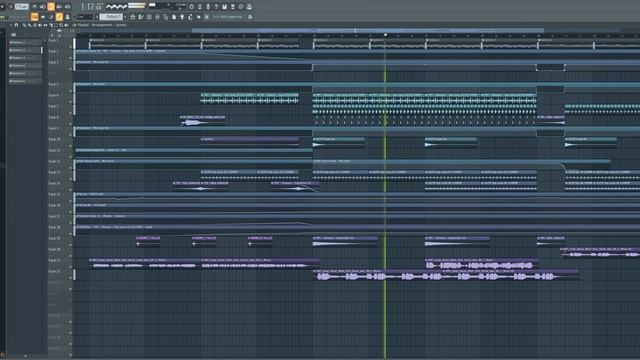
Task: Select the Draw pencil tool in playlist toolbar
Action: click(x=24, y=25)
